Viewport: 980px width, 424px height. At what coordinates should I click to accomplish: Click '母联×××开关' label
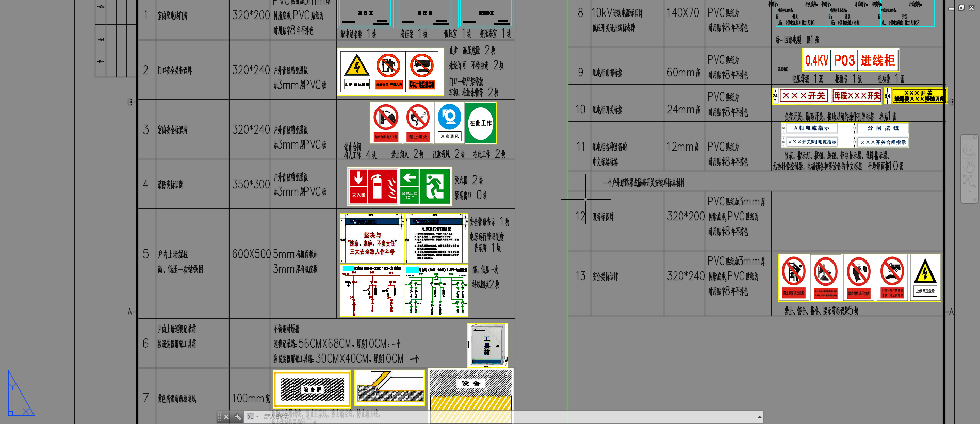pyautogui.click(x=857, y=95)
